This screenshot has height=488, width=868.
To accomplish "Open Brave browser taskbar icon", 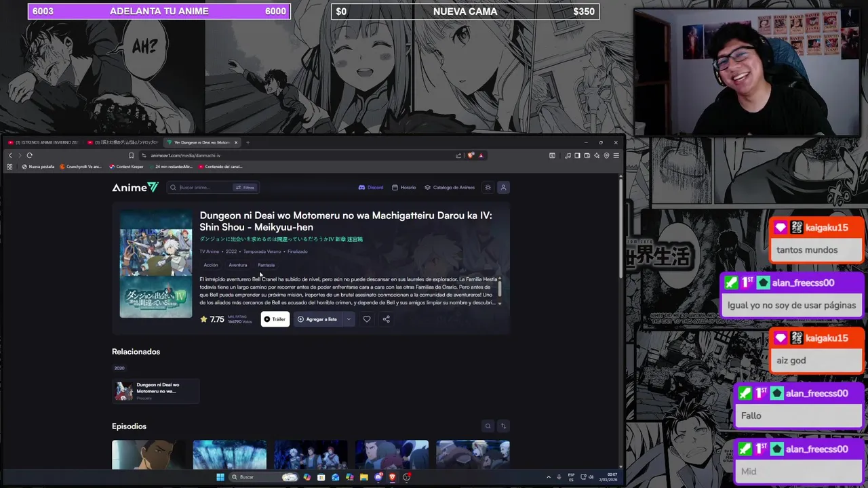I will pyautogui.click(x=392, y=477).
